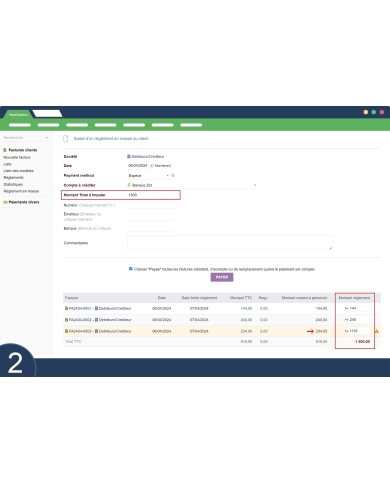Click the invoice icon of FA2404-0003
The image size is (390, 484).
click(x=66, y=331)
